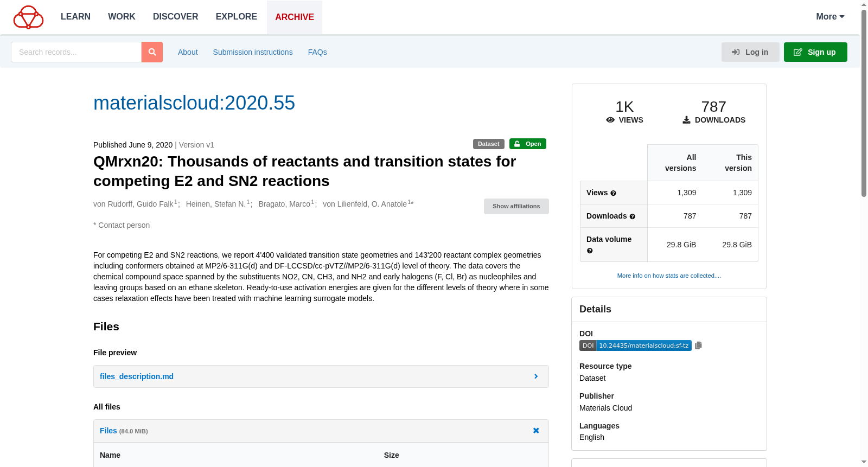Click author Bragato, Marco

[284, 204]
